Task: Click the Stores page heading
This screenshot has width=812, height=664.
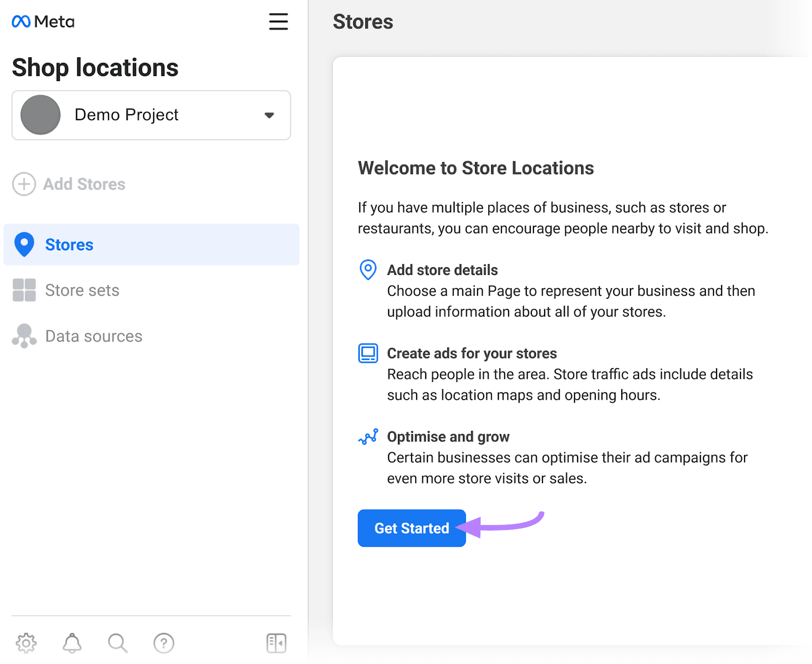Action: point(363,21)
